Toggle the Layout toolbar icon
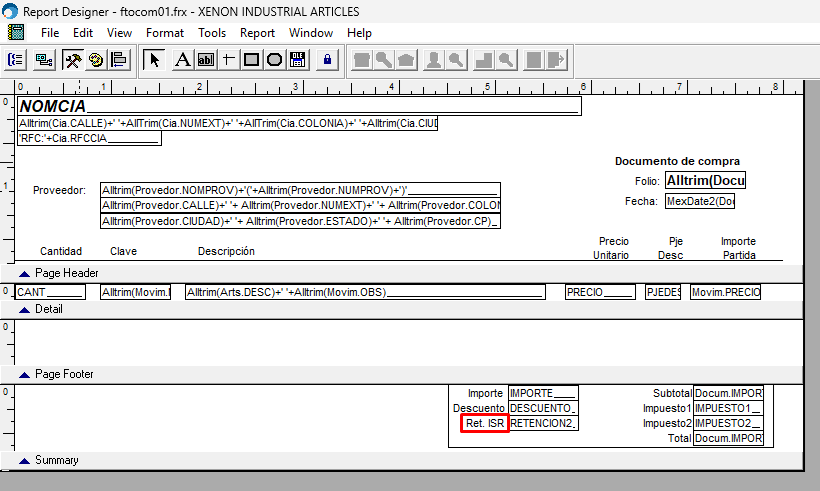This screenshot has width=820, height=491. (x=119, y=60)
